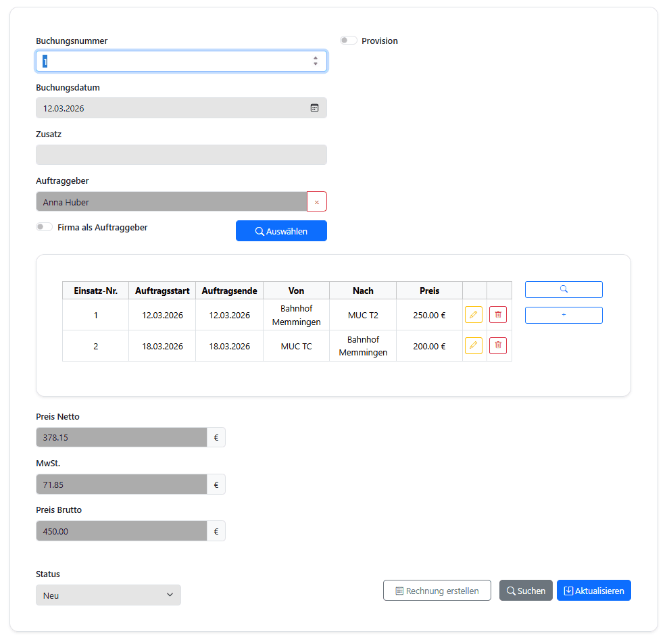This screenshot has height=644, width=669.
Task: Select the Preis Netto value field
Action: click(122, 437)
